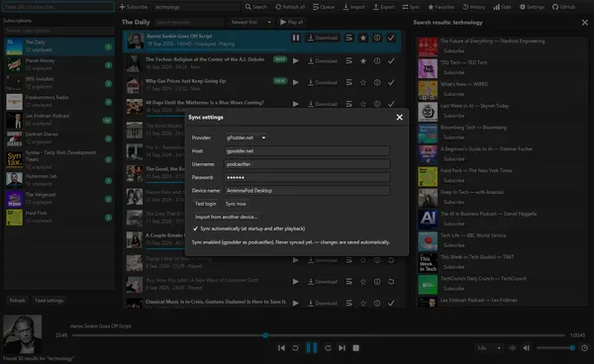Open the Newest first sort dropdown

(x=250, y=23)
